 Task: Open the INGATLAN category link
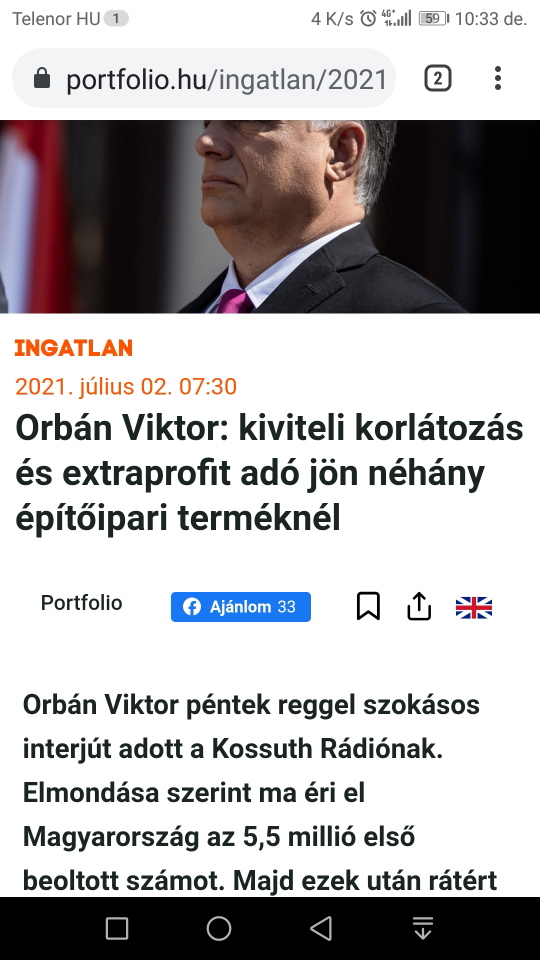tap(73, 348)
